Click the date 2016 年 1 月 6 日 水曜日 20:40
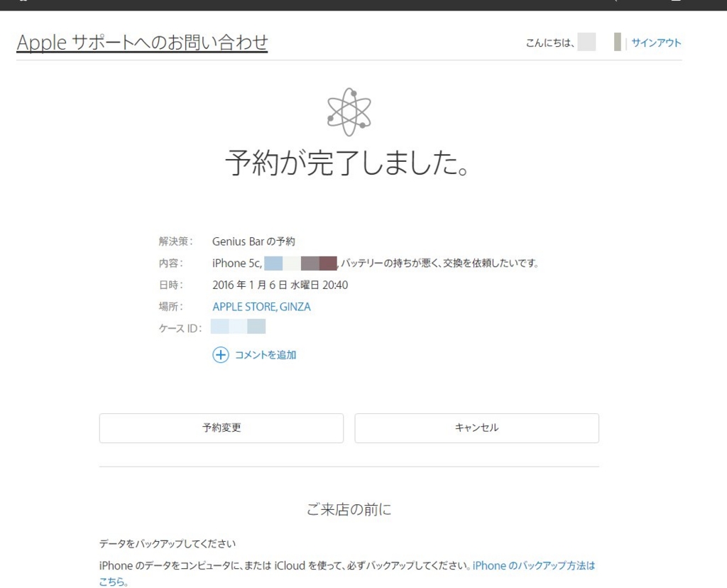 click(280, 285)
